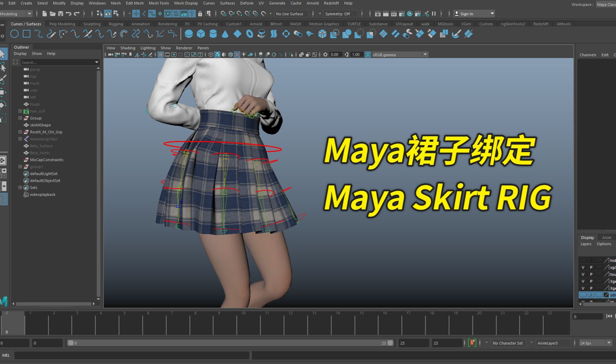Image resolution: width=616 pixels, height=364 pixels.
Task: Open the viewport Shading menu
Action: (x=128, y=48)
